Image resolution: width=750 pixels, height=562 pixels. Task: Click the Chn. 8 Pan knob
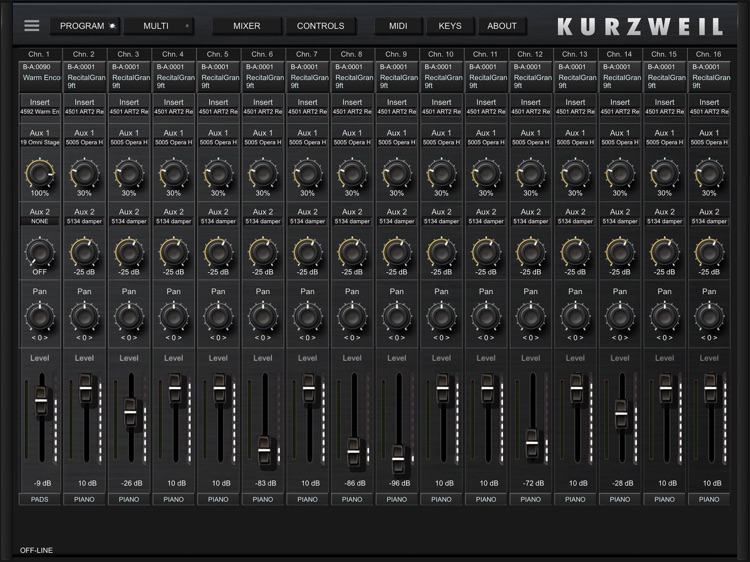pyautogui.click(x=352, y=317)
